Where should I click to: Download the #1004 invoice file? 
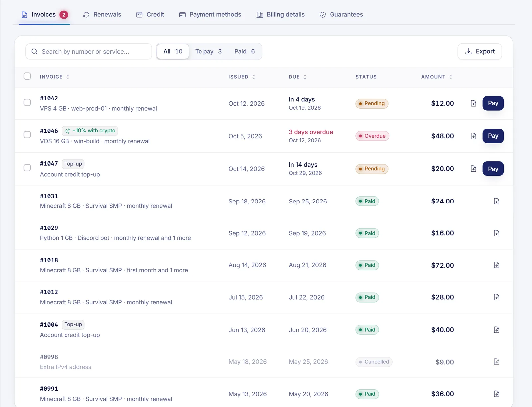(496, 330)
